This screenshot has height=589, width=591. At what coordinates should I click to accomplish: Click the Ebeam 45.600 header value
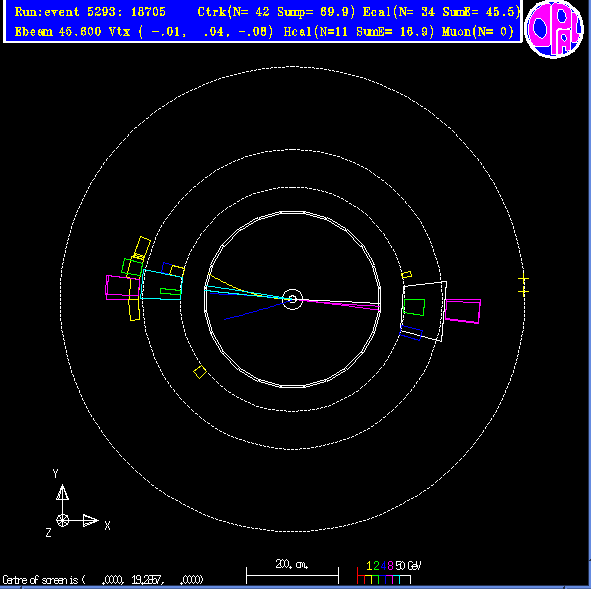(58, 32)
